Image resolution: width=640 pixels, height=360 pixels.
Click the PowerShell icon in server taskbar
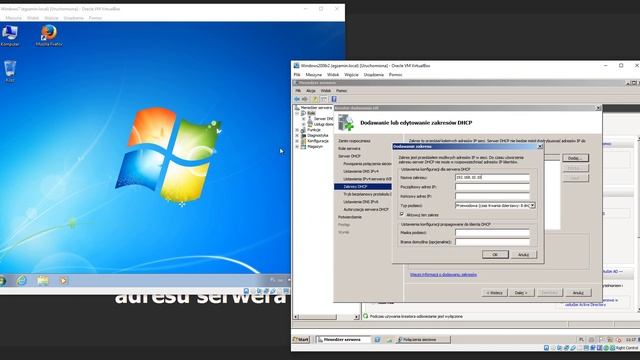[377, 340]
